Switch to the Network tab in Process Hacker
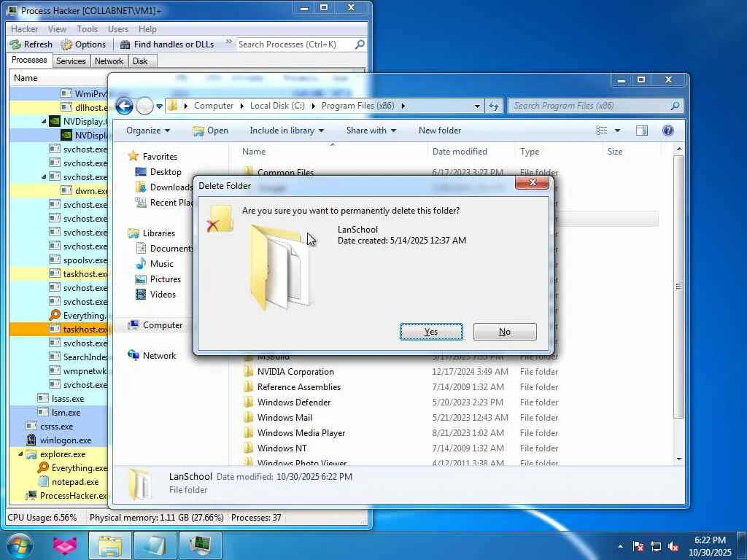 click(109, 61)
